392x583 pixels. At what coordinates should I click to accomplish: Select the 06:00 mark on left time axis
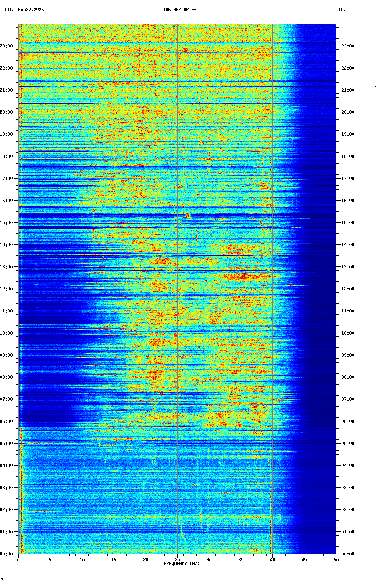click(x=7, y=421)
